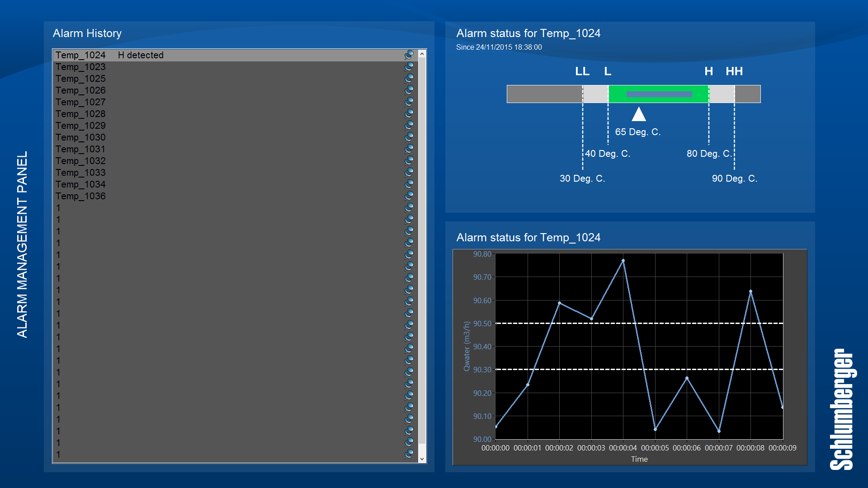Click the HH threshold label
Image resolution: width=868 pixels, height=488 pixels.
coord(734,71)
